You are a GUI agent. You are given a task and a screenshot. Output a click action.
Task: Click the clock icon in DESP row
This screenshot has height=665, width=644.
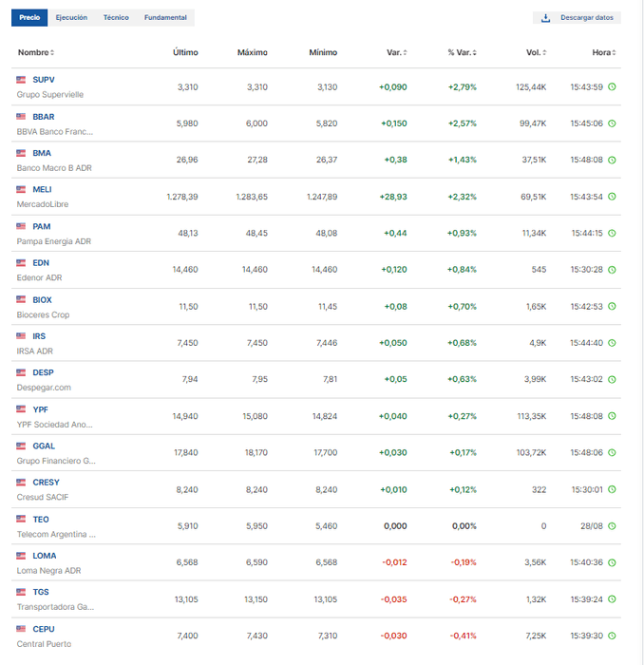click(612, 379)
